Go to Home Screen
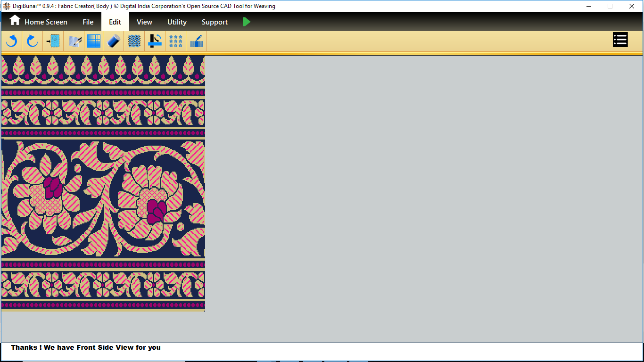The height and width of the screenshot is (362, 644). point(39,22)
